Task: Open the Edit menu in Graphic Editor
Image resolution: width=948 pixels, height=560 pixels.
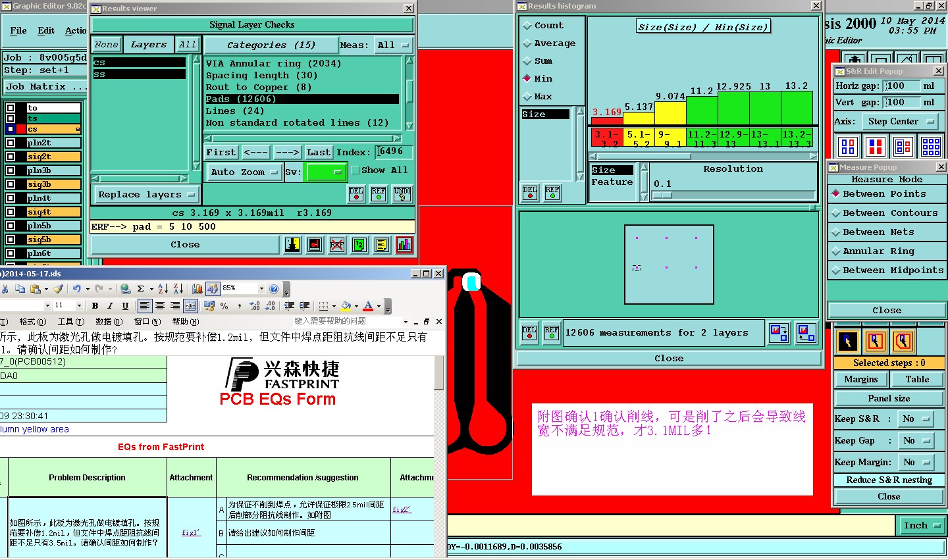Action: click(x=46, y=30)
